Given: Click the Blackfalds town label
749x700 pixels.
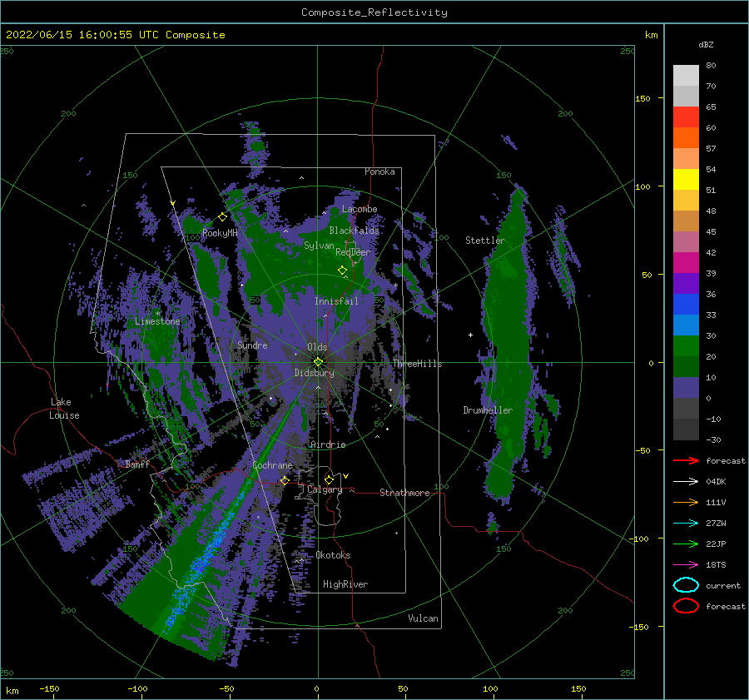Looking at the screenshot, I should point(354,231).
